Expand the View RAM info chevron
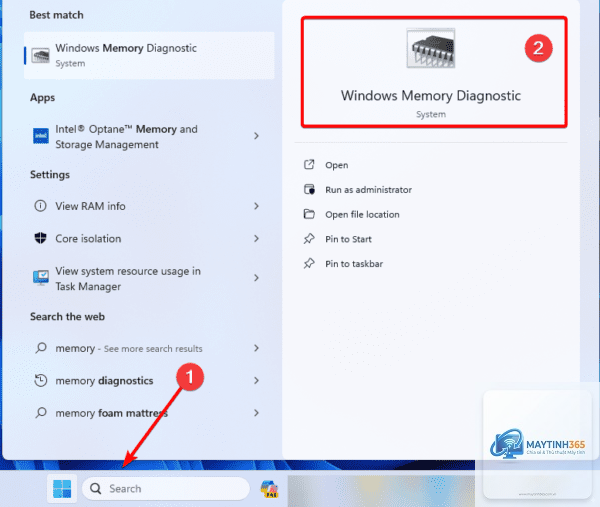Image resolution: width=600 pixels, height=507 pixels. (256, 206)
